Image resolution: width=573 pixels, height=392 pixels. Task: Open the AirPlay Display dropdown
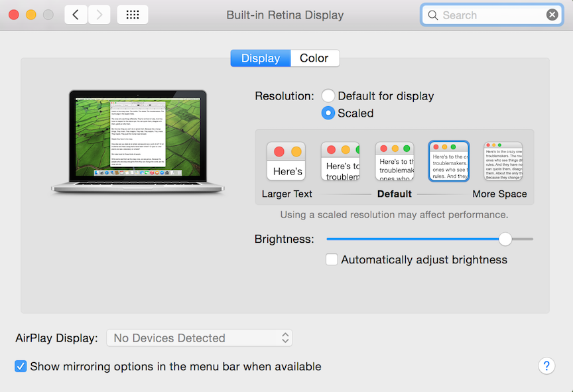199,338
